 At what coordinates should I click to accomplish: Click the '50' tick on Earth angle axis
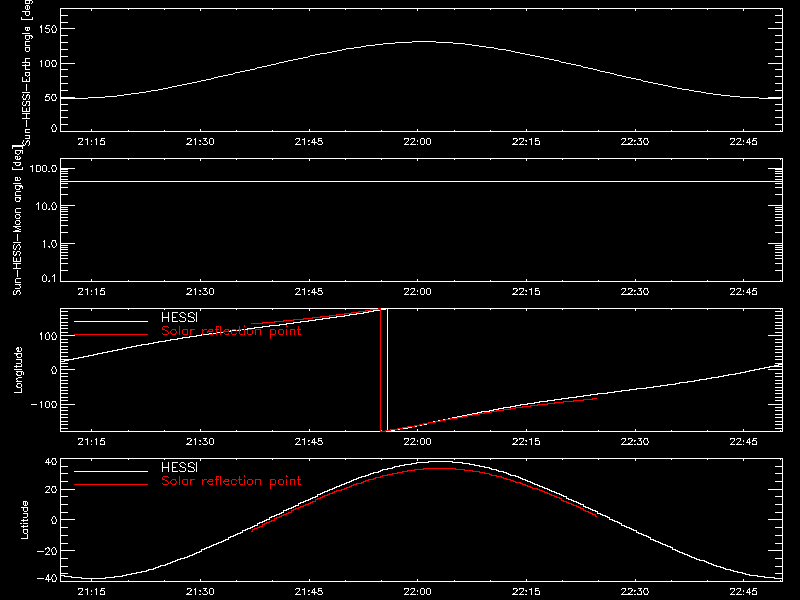(x=51, y=98)
